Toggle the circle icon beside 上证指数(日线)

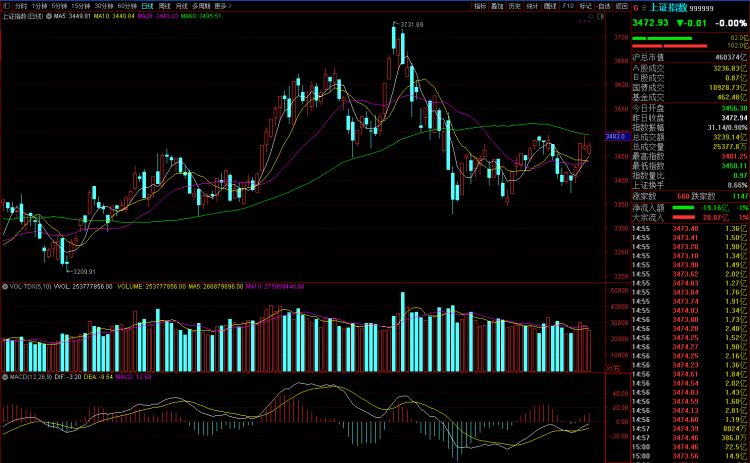pos(47,17)
